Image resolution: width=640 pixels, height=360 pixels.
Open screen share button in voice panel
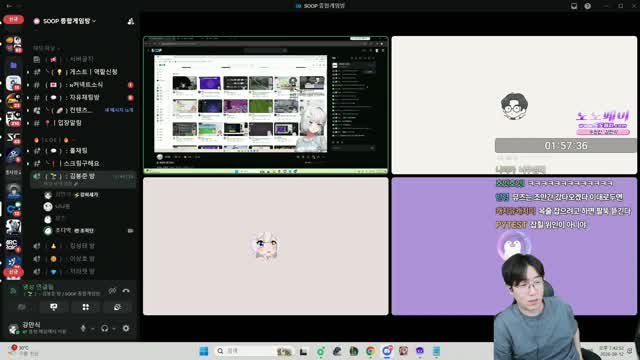(54, 307)
